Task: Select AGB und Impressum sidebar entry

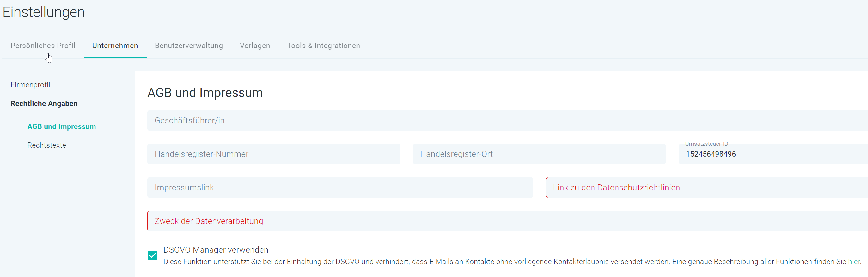Action: click(61, 126)
